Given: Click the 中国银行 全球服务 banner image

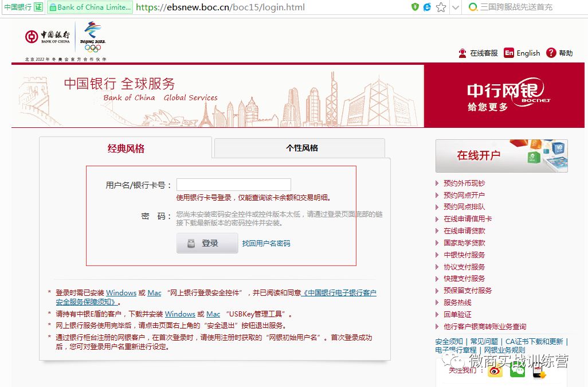Looking at the screenshot, I should point(218,96).
